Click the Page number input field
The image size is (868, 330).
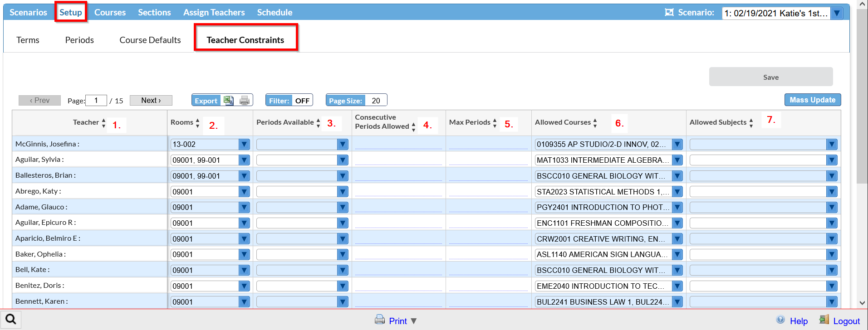click(x=96, y=100)
